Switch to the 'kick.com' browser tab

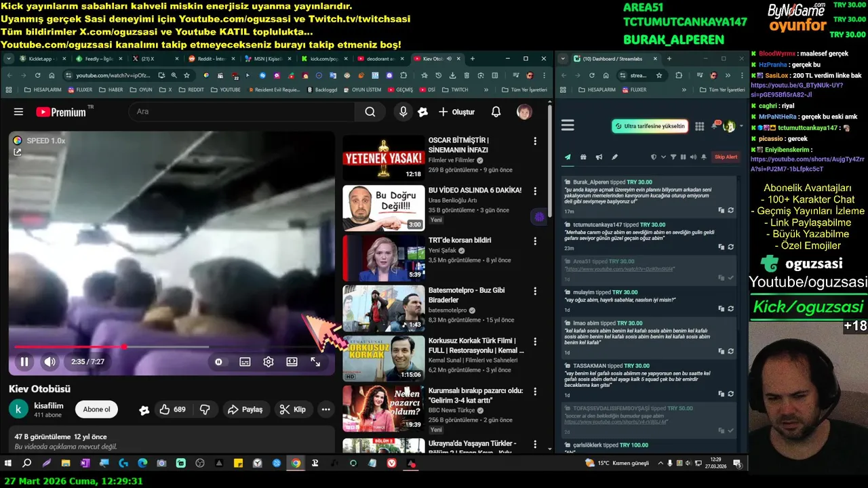click(325, 59)
